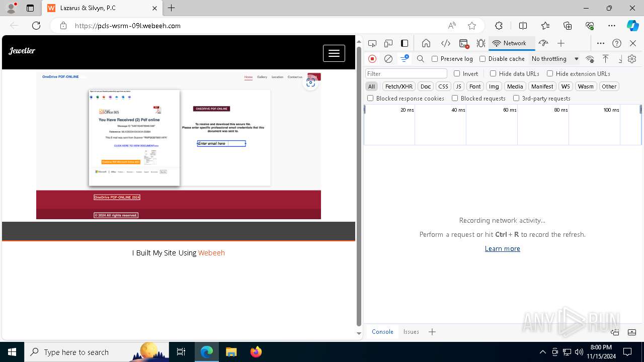This screenshot has height=362, width=644.
Task: Toggle Hide extension URLs checkbox
Action: click(550, 73)
